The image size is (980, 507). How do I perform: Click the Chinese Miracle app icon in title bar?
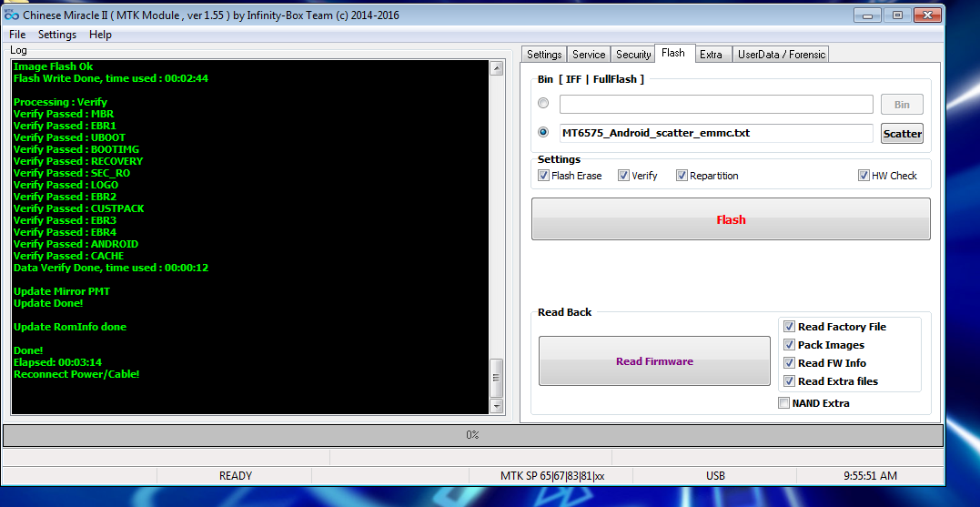click(x=11, y=15)
